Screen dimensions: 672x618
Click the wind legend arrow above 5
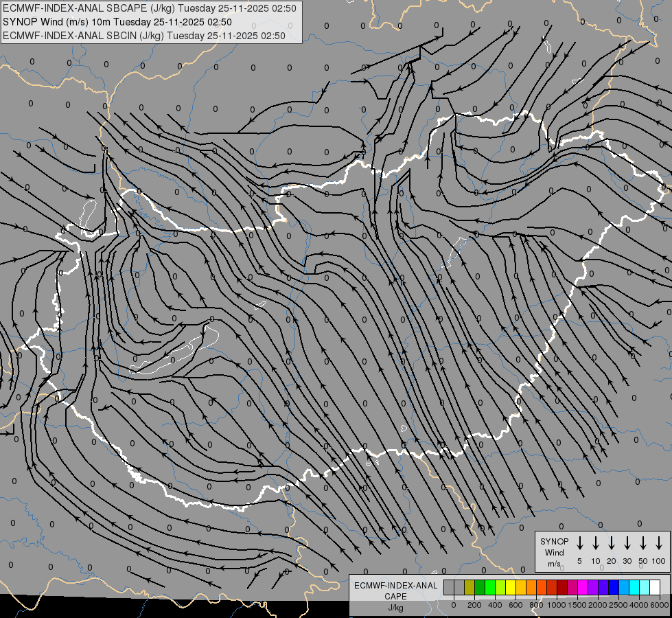(579, 543)
